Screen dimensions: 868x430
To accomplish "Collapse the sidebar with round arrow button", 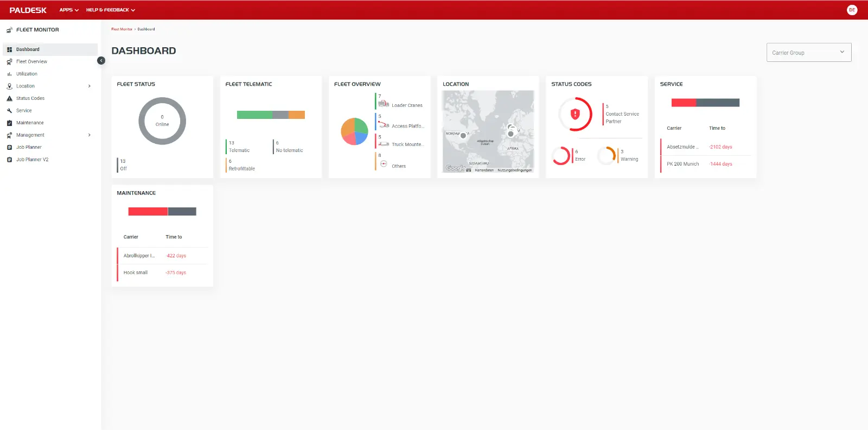I will [x=101, y=60].
